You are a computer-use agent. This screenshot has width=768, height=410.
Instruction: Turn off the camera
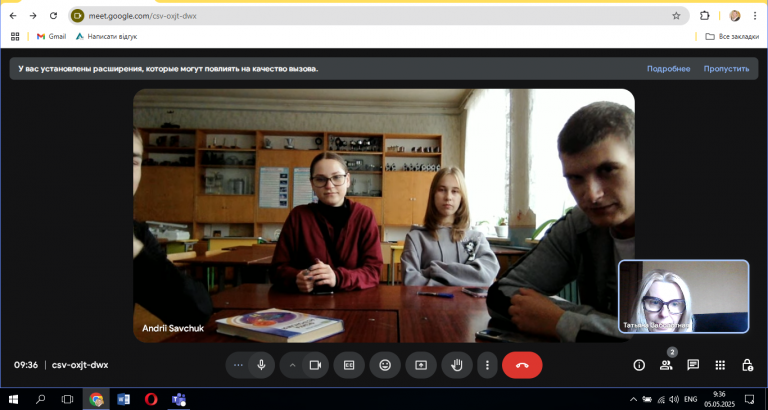pos(315,365)
